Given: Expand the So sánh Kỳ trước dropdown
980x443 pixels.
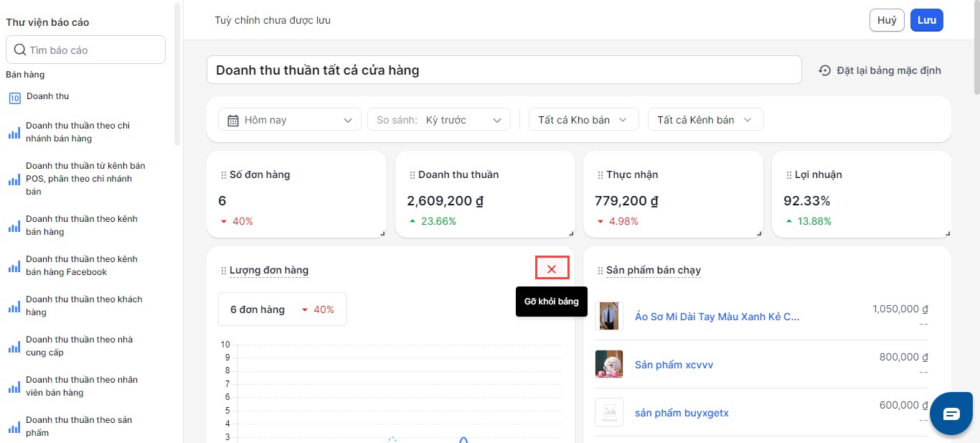Looking at the screenshot, I should (439, 120).
